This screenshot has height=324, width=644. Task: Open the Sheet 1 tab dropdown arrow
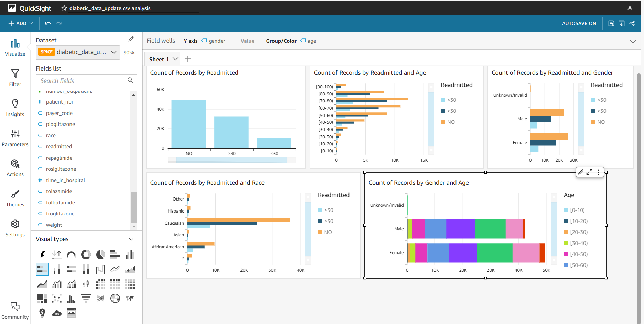pos(175,59)
